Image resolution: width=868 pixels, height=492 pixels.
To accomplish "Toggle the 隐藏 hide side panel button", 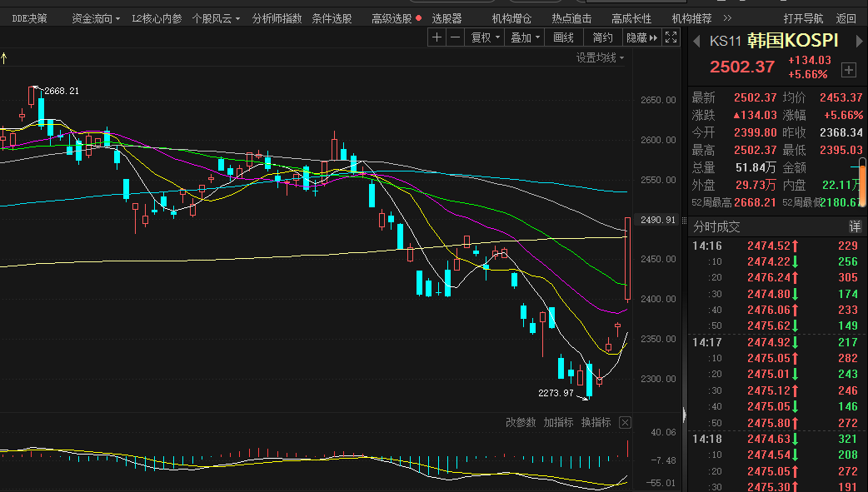I will (x=641, y=37).
